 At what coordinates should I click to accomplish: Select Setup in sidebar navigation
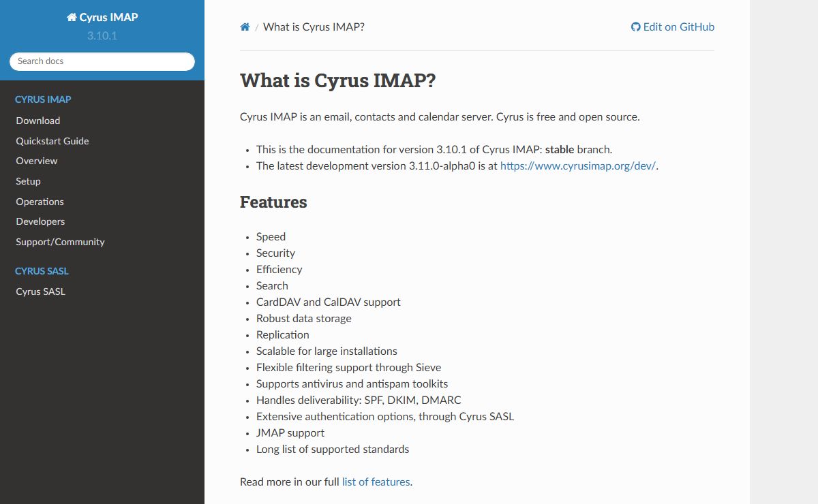[29, 181]
